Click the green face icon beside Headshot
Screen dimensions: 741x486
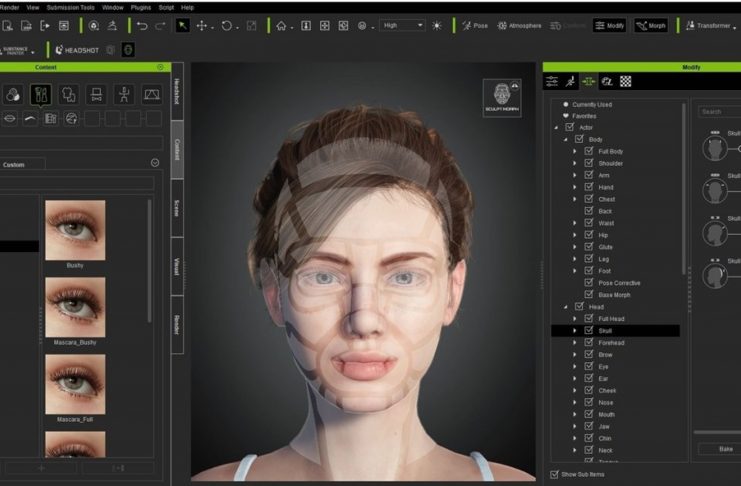pyautogui.click(x=128, y=50)
